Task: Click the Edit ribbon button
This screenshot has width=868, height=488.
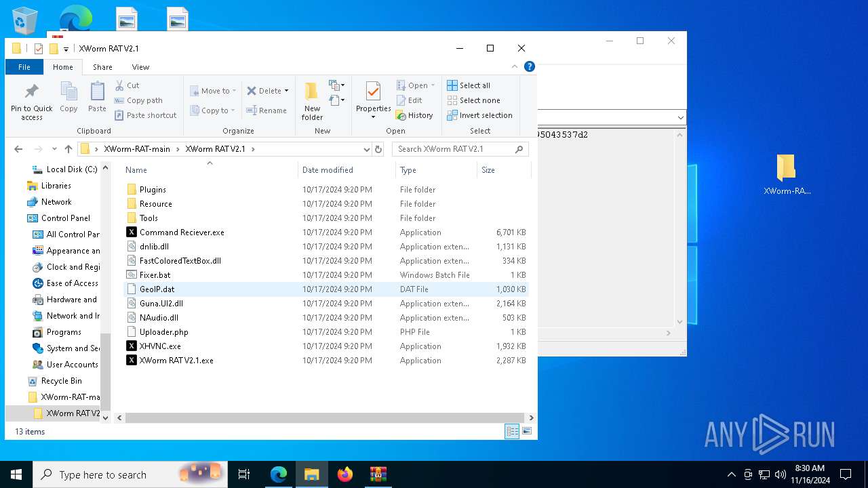Action: click(x=410, y=100)
